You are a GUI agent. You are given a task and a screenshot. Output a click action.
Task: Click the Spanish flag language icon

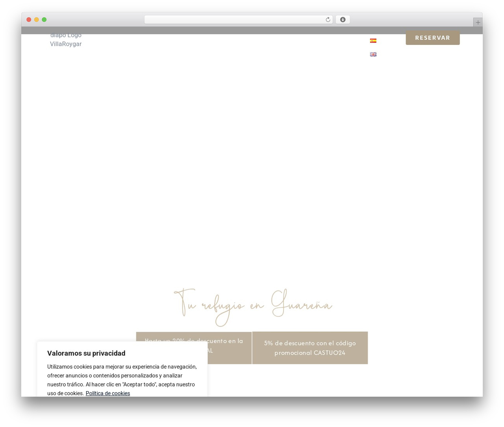pyautogui.click(x=373, y=41)
